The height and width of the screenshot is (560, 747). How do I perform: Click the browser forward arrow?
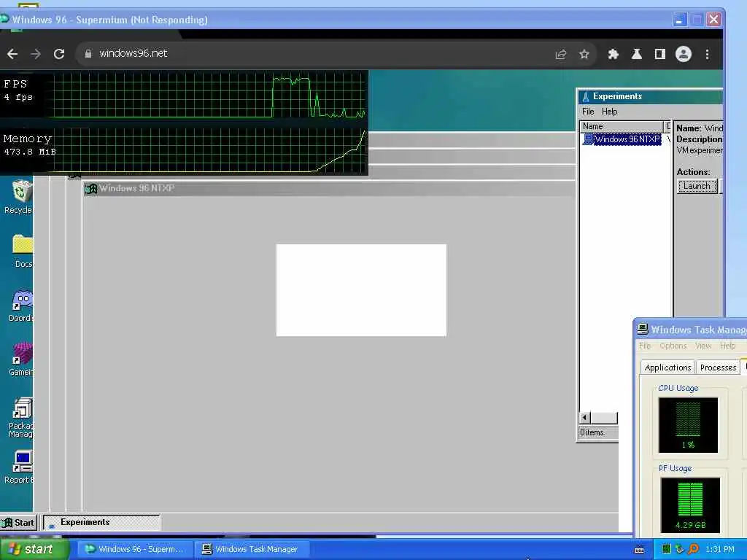[x=36, y=54]
